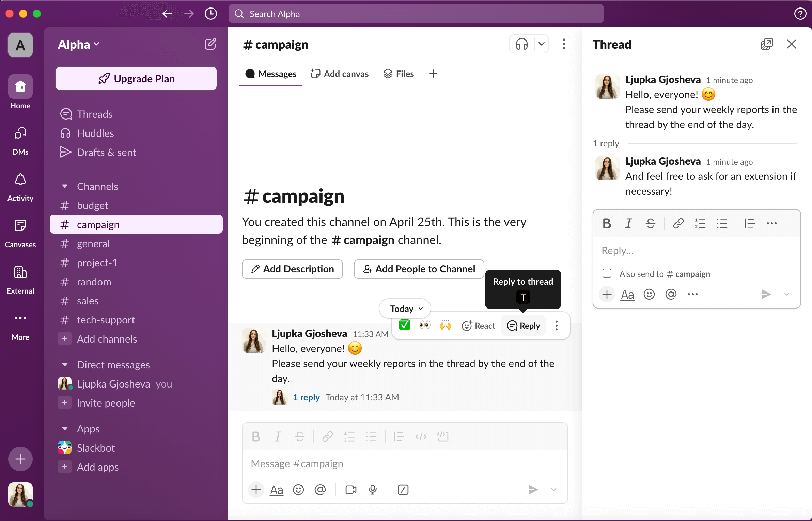Insert link in thread reply composer

point(678,224)
